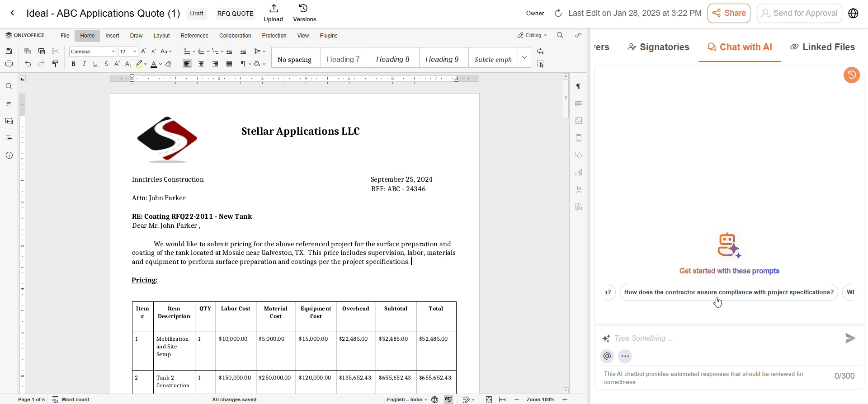Viewport: 868px width, 404px height.
Task: Toggle superscript formatting
Action: pyautogui.click(x=117, y=64)
